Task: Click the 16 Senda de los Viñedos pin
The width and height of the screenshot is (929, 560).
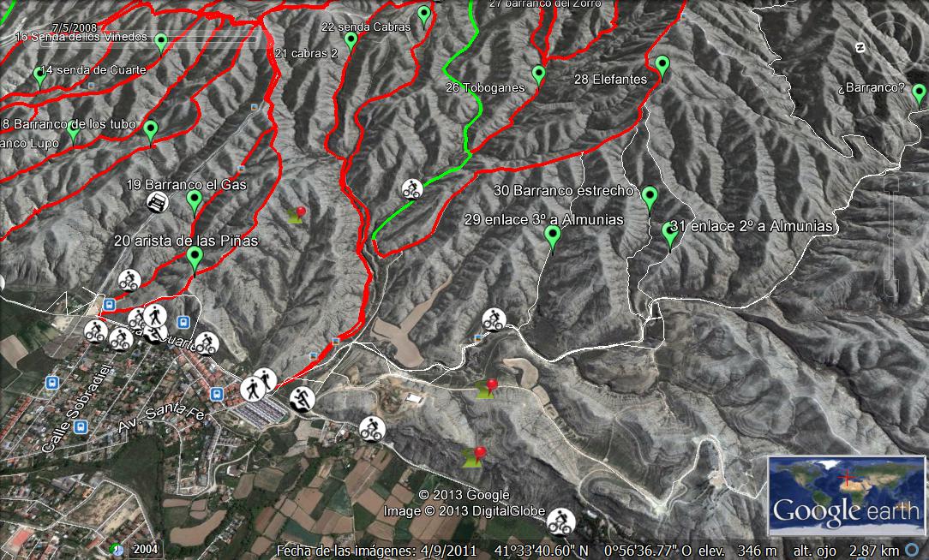Action: (x=161, y=45)
